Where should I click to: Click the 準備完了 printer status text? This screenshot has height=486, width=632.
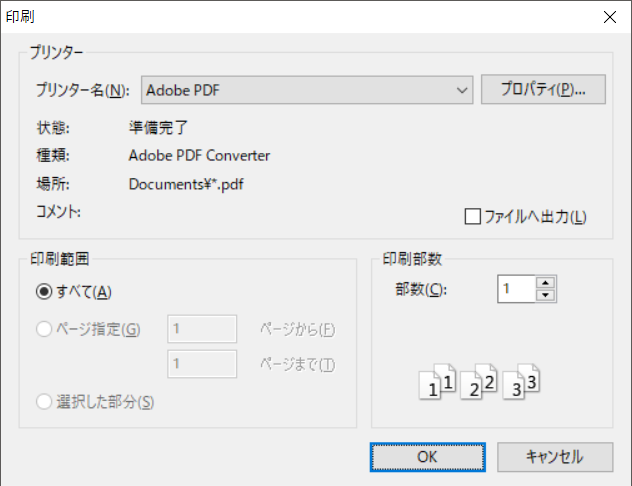pyautogui.click(x=158, y=127)
